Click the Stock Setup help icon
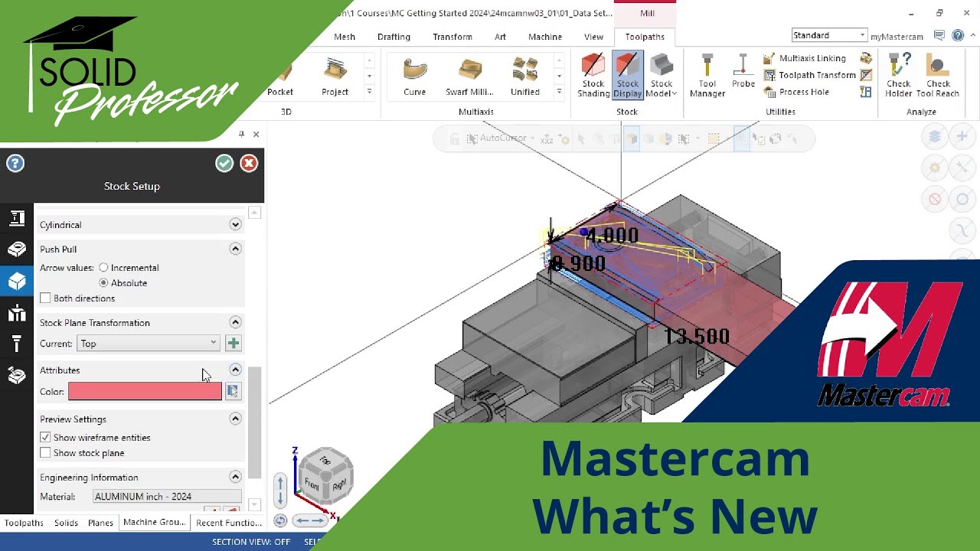Image resolution: width=980 pixels, height=551 pixels. [x=15, y=163]
